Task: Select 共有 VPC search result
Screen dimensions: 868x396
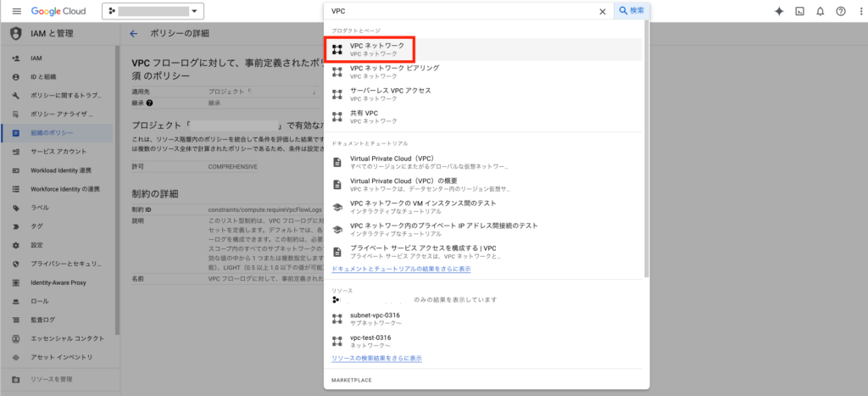Action: pyautogui.click(x=483, y=117)
